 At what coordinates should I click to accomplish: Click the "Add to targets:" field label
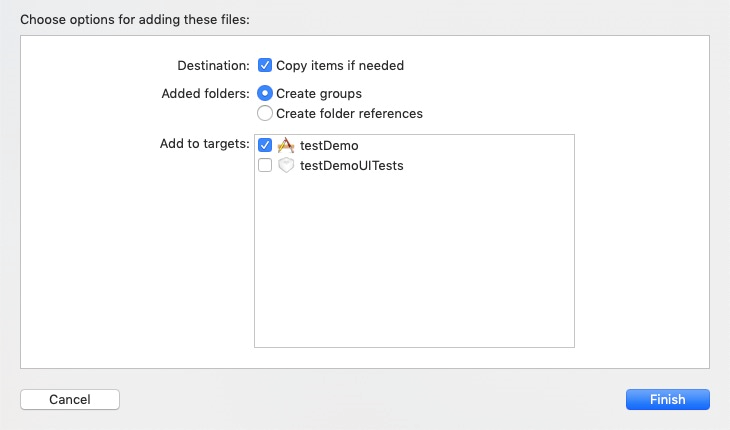204,144
